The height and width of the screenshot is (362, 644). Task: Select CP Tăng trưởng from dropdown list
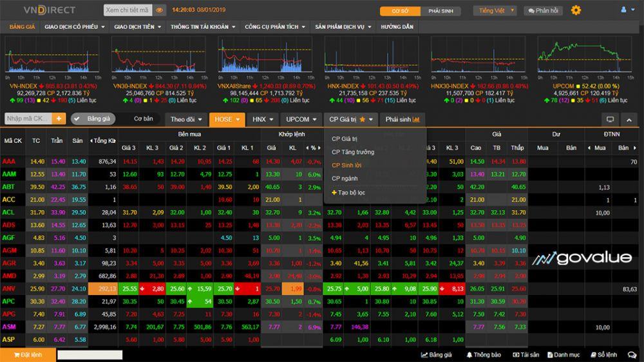point(352,152)
